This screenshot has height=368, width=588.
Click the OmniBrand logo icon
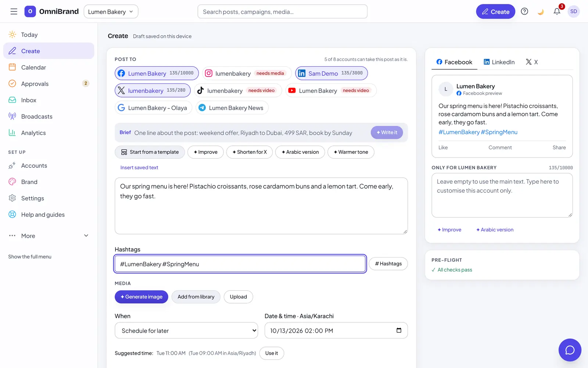click(30, 11)
